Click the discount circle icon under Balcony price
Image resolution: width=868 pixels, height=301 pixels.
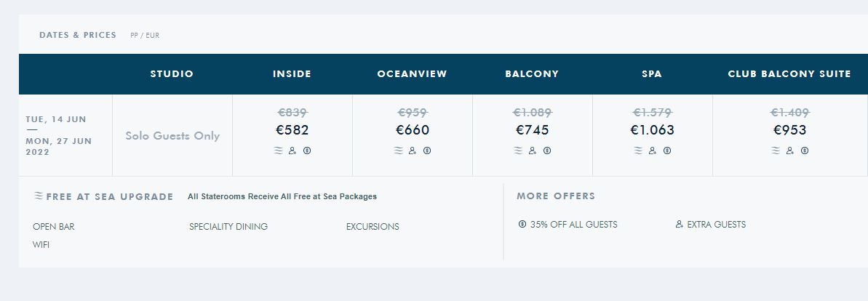(547, 150)
